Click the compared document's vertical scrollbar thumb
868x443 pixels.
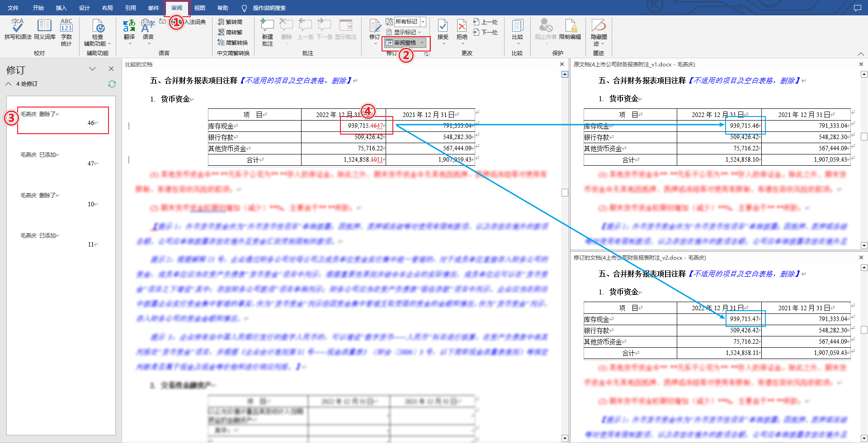565,193
